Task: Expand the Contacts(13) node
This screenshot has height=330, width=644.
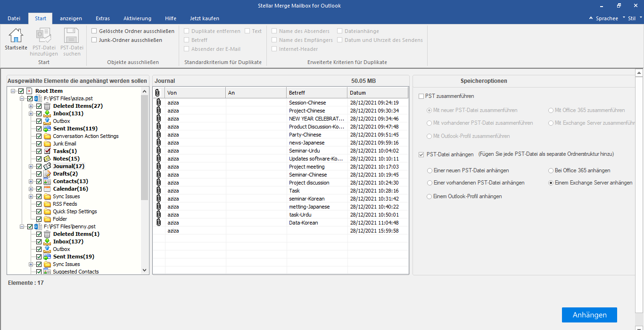Action: (x=31, y=181)
